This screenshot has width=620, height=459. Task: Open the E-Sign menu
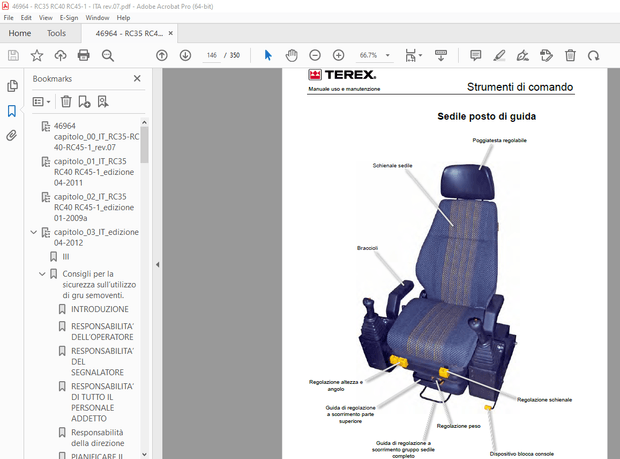click(x=69, y=18)
